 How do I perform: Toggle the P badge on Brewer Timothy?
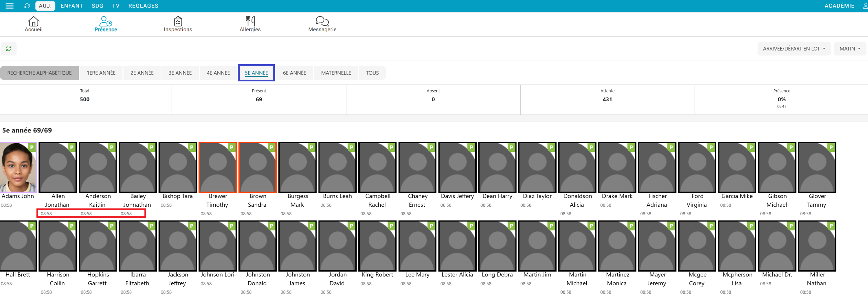(231, 147)
